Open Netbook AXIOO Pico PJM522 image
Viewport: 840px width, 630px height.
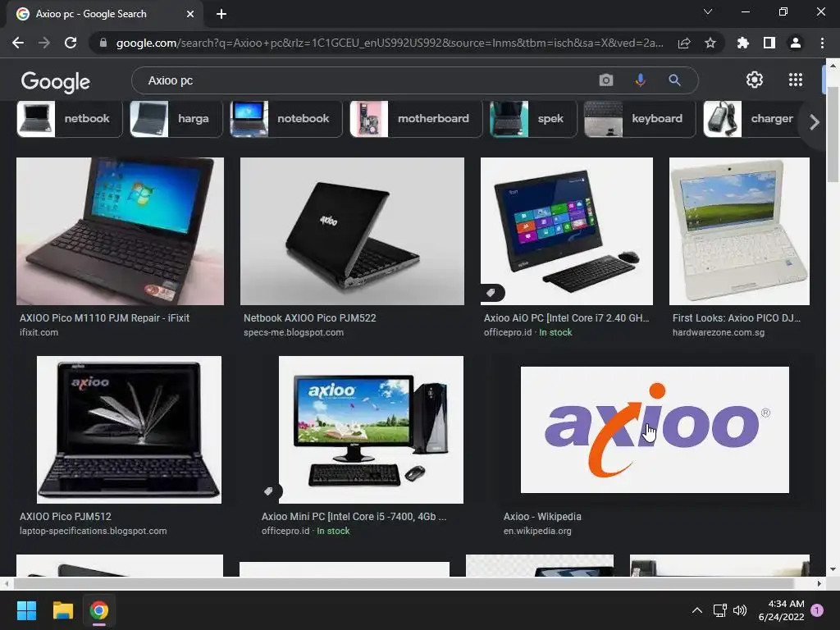352,231
